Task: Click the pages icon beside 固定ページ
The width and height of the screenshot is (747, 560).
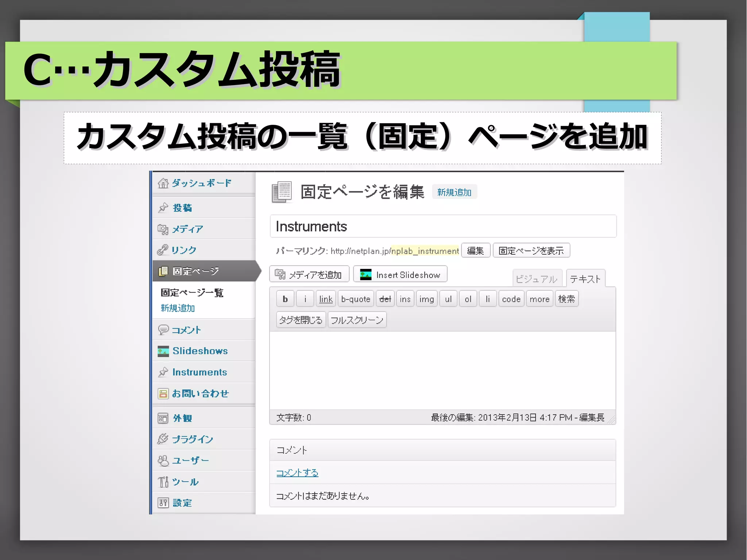Action: (x=163, y=271)
